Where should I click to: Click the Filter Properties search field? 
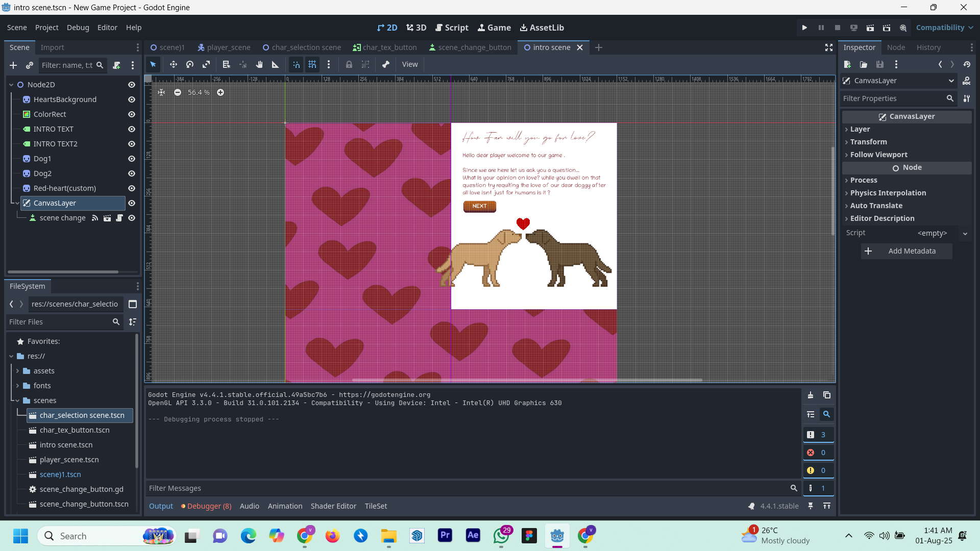898,98
